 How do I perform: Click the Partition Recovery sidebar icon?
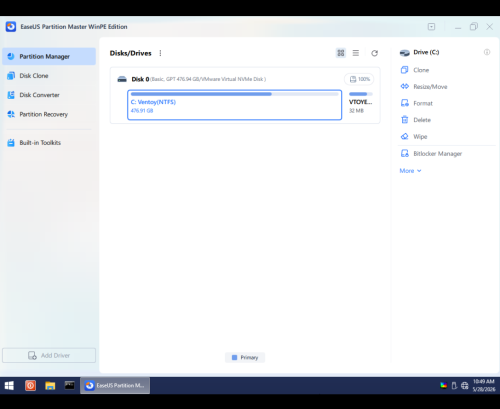click(x=11, y=114)
